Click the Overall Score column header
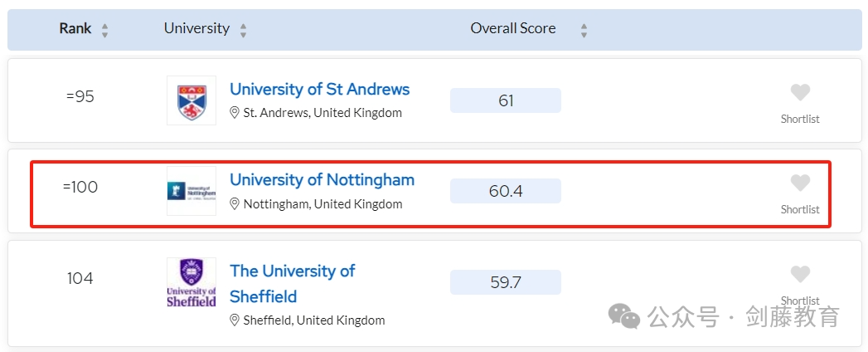868x352 pixels. coord(513,29)
